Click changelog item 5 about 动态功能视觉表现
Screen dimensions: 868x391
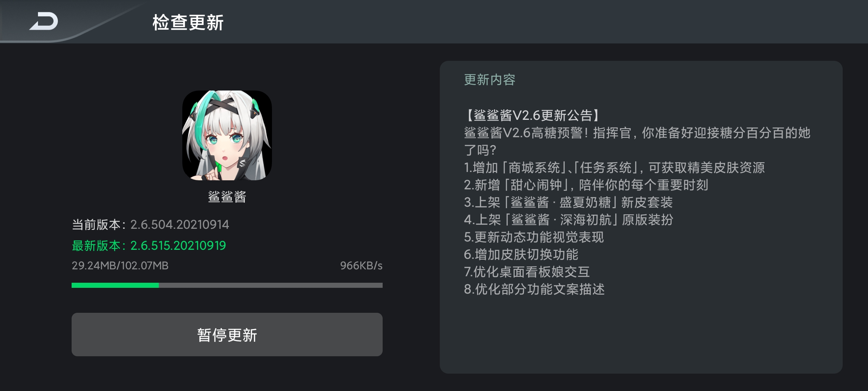click(x=534, y=237)
